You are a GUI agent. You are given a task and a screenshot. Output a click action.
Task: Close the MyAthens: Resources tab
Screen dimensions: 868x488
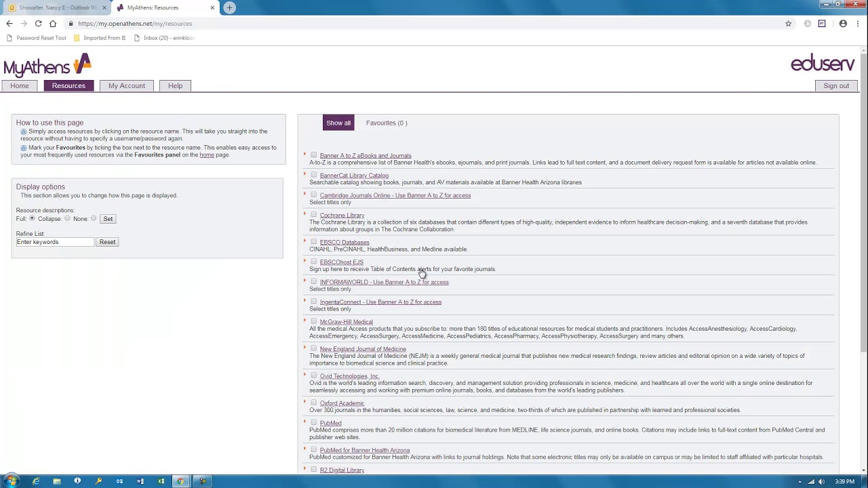[212, 7]
